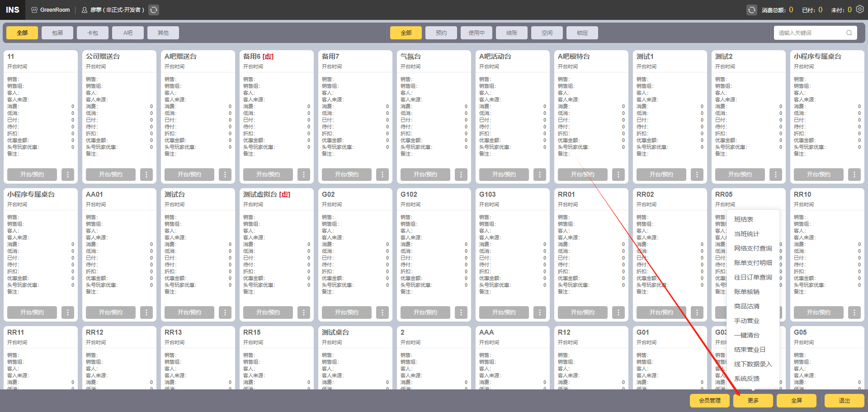The height and width of the screenshot is (412, 868).
Task: Select 商品沽清 in the menu
Action: coord(753,306)
